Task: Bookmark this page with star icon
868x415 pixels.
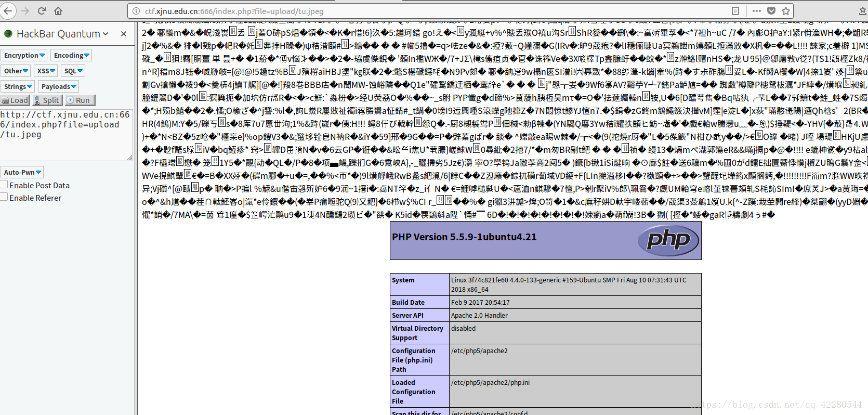Action: point(786,11)
